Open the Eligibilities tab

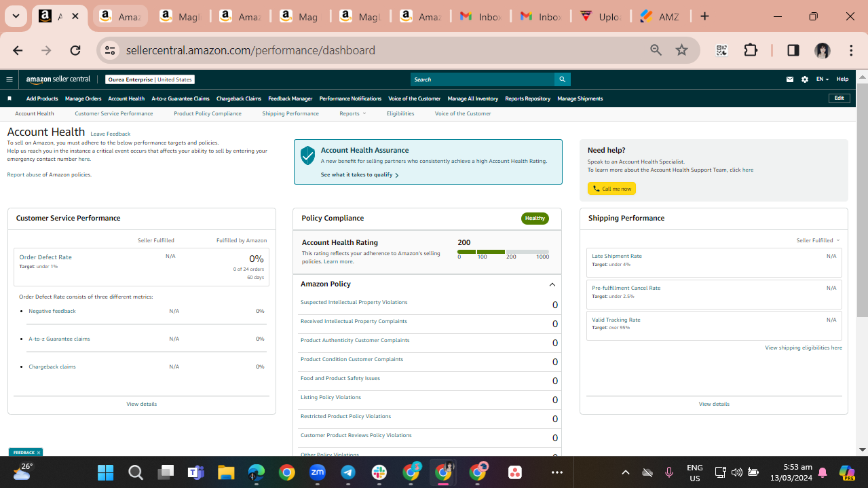(400, 113)
